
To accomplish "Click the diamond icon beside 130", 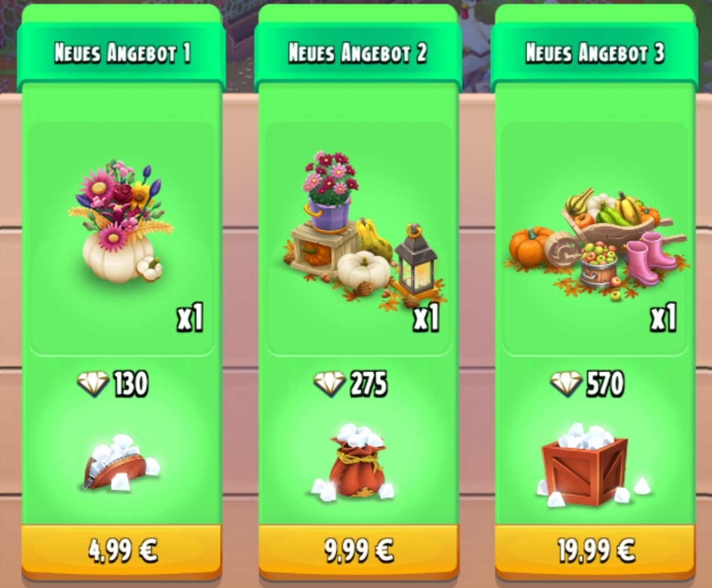I will point(93,383).
